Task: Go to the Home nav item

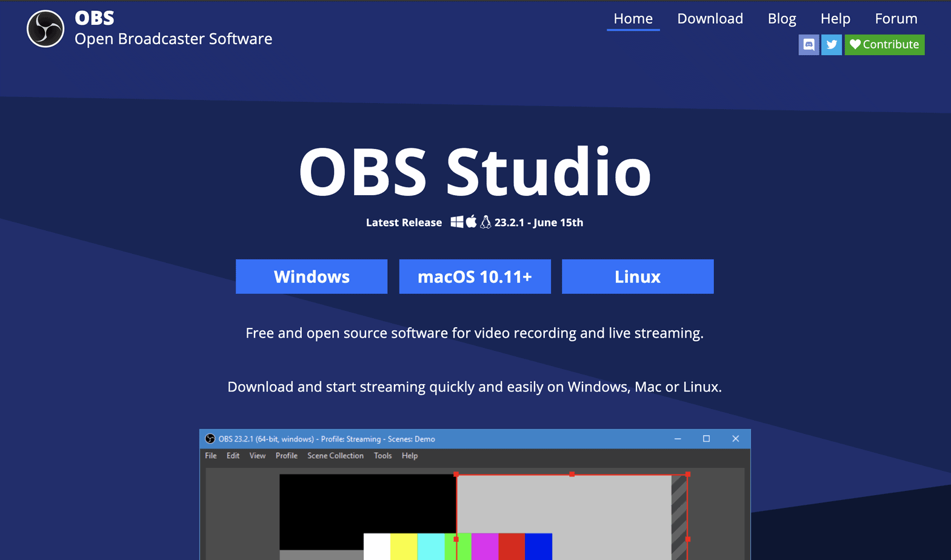Action: click(x=633, y=19)
